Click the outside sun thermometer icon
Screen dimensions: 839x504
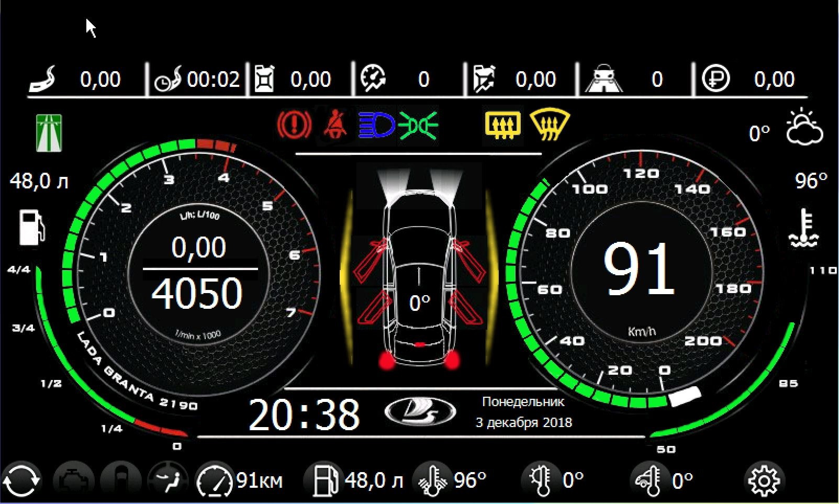click(x=541, y=480)
